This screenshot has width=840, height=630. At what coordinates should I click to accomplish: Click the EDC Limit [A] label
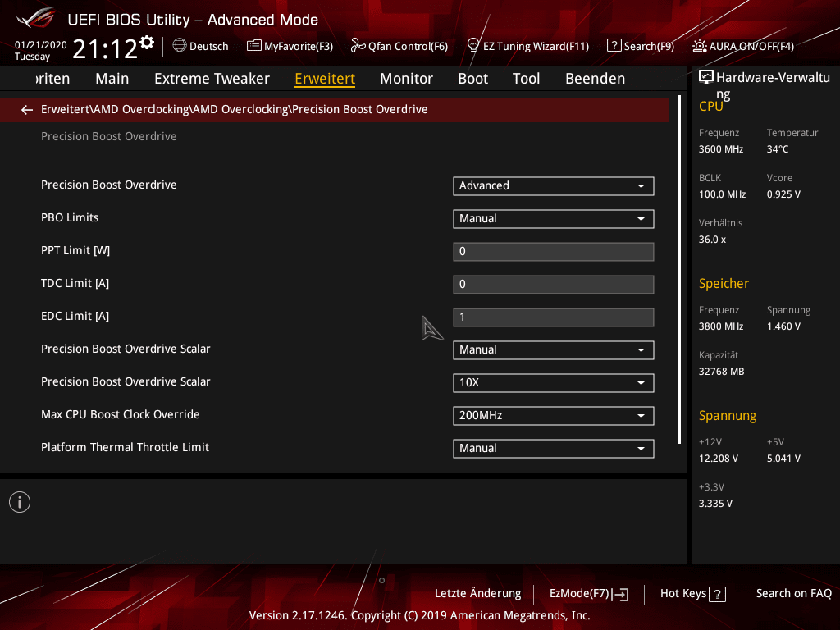75,316
